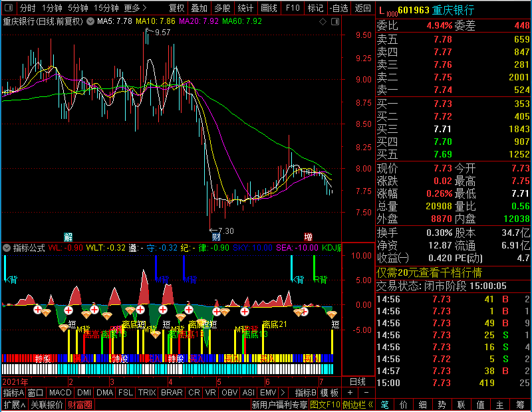
Task: Click the 2021年 label on the timeline
Action: coord(15,382)
